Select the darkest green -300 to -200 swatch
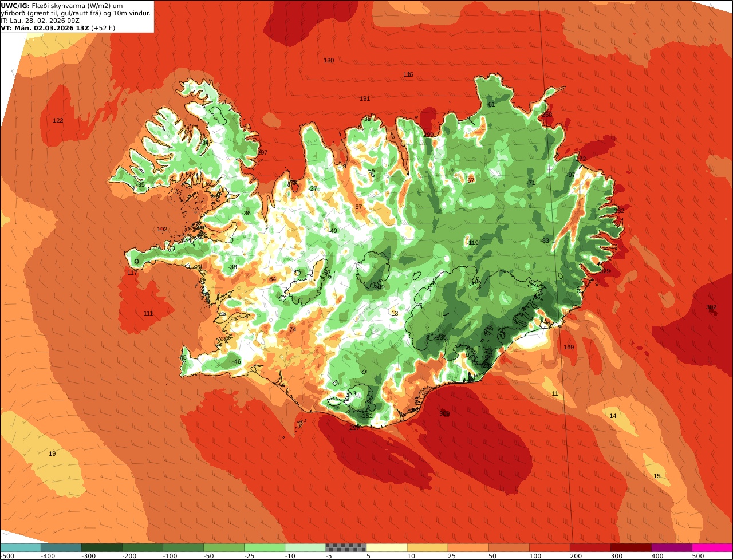Screen dimensions: 733x560 [x=102, y=547]
